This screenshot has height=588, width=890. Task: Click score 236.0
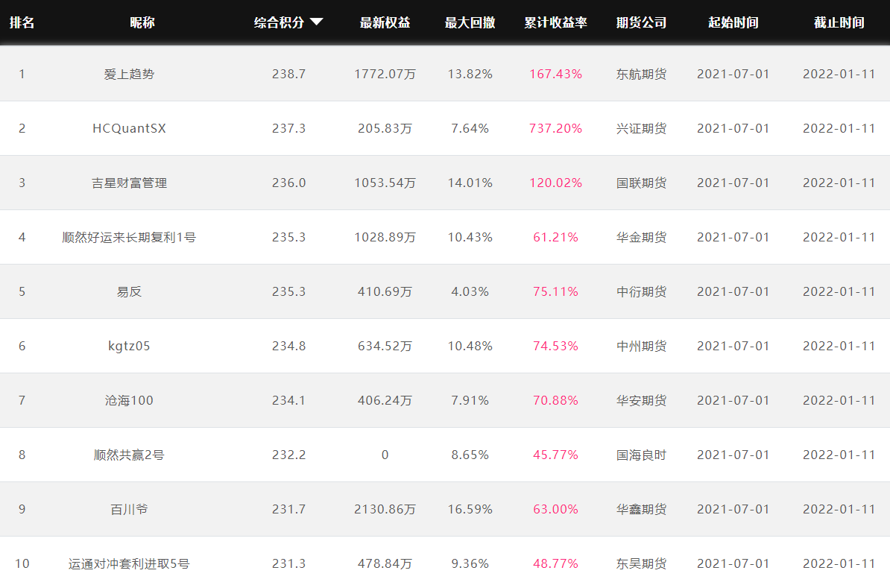(x=289, y=183)
